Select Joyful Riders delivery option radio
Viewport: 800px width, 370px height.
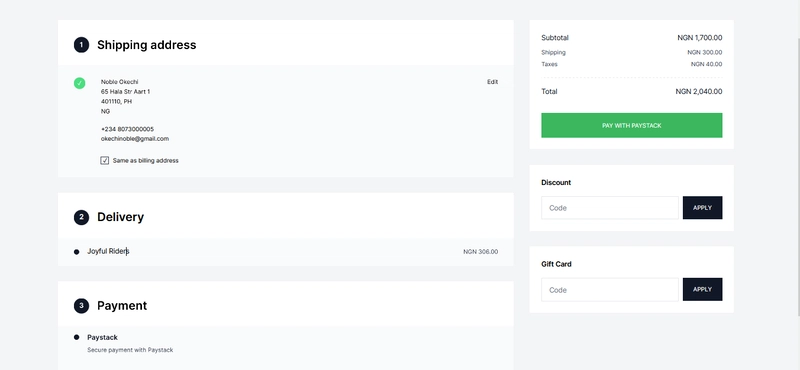[x=77, y=252]
